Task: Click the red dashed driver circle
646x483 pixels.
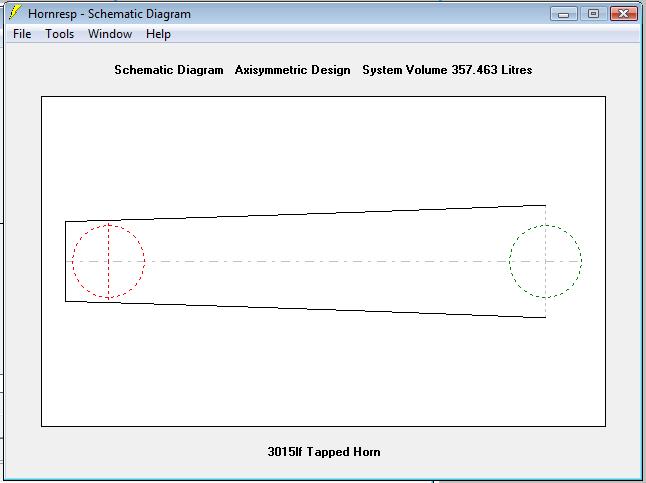Action: tap(109, 261)
